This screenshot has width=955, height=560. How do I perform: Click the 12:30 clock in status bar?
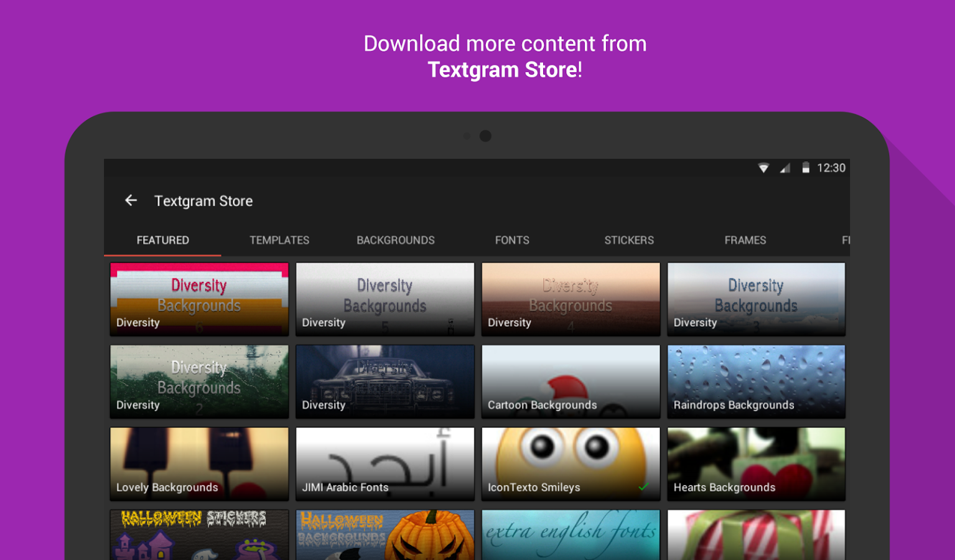(831, 168)
